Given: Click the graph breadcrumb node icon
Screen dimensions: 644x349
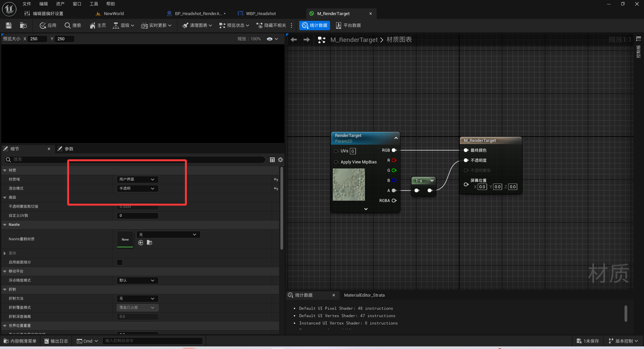Looking at the screenshot, I should tap(322, 40).
